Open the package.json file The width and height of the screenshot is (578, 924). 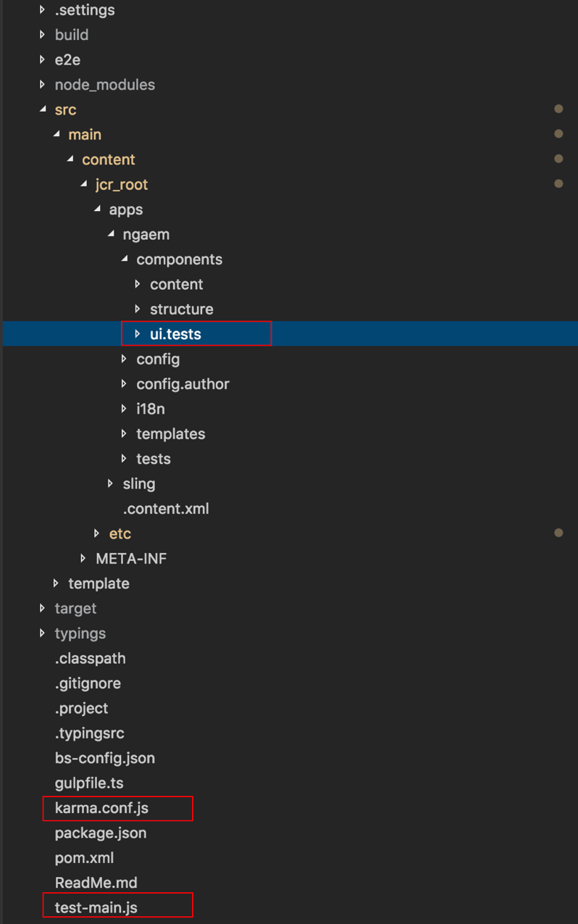pyautogui.click(x=101, y=833)
